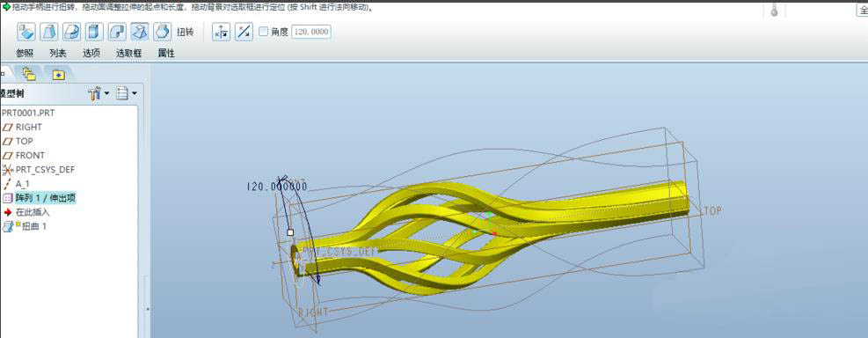Select the Bend tool icon
This screenshot has width=868, height=338.
[x=117, y=33]
